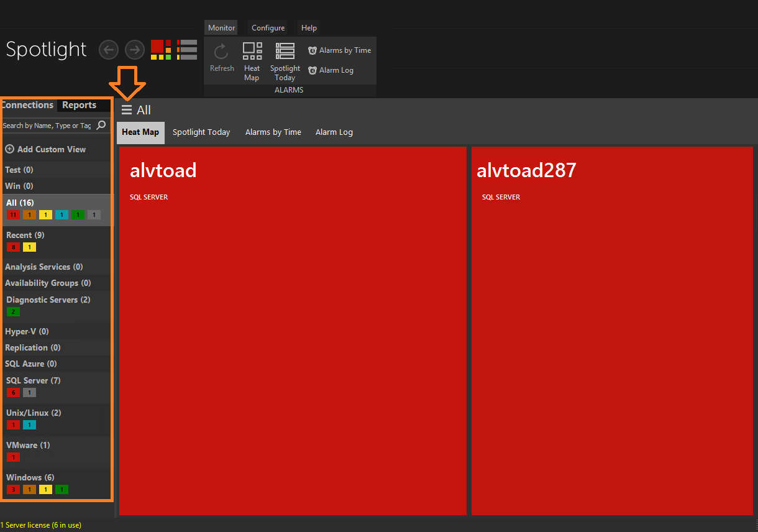758x532 pixels.
Task: Switch to the Reports tab
Action: (x=80, y=105)
